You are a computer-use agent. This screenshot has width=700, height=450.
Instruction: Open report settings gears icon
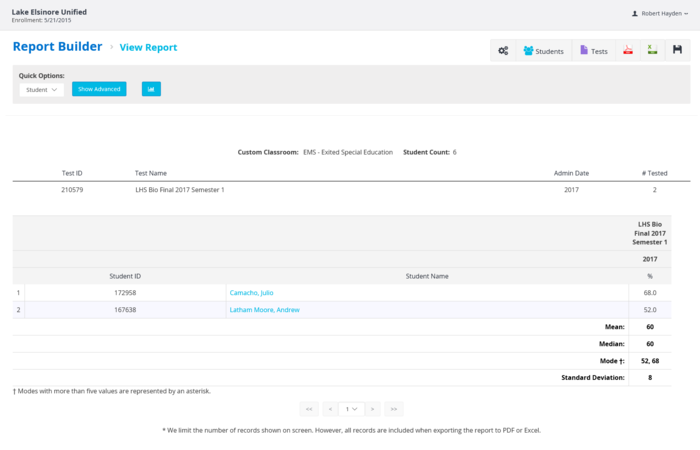click(503, 51)
